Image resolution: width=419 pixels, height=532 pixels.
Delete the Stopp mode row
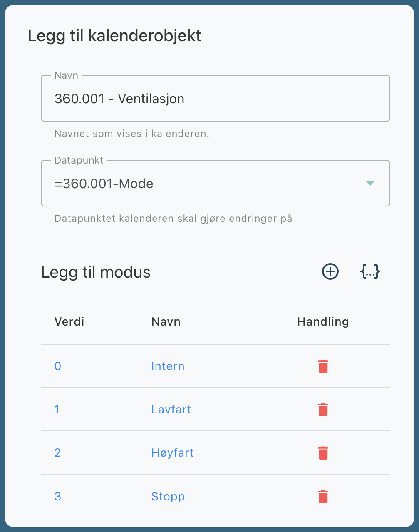(x=323, y=497)
